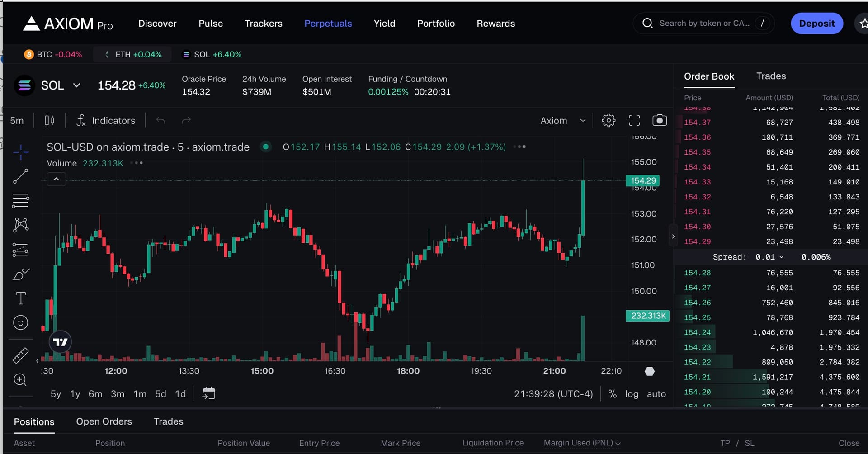Click the favorites star icon
The width and height of the screenshot is (868, 454).
coord(863,24)
